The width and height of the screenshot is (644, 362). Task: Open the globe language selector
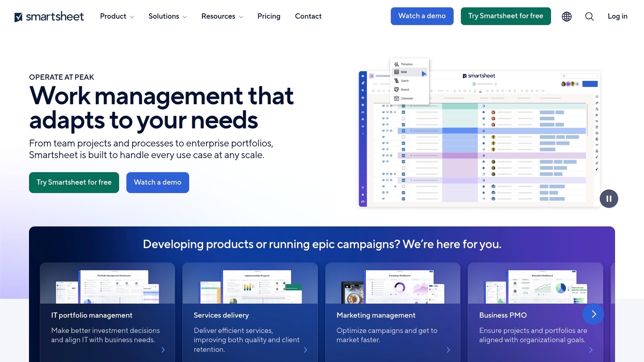[567, 17]
